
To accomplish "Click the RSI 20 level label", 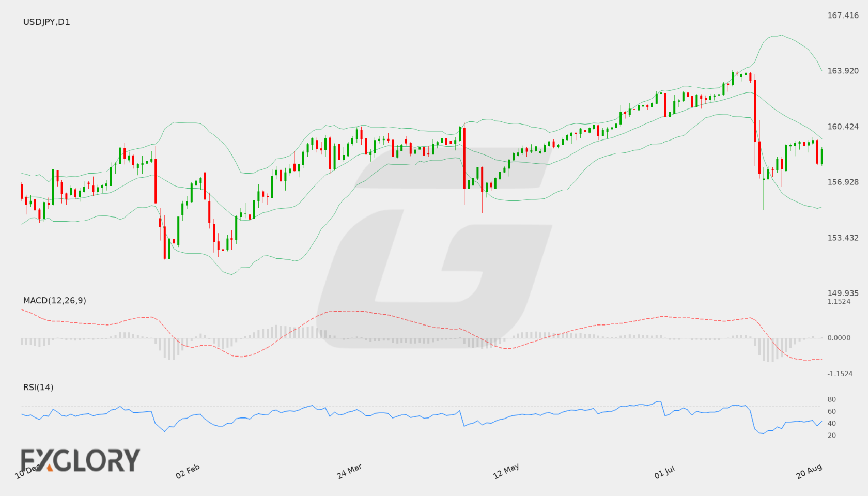I will pyautogui.click(x=831, y=435).
